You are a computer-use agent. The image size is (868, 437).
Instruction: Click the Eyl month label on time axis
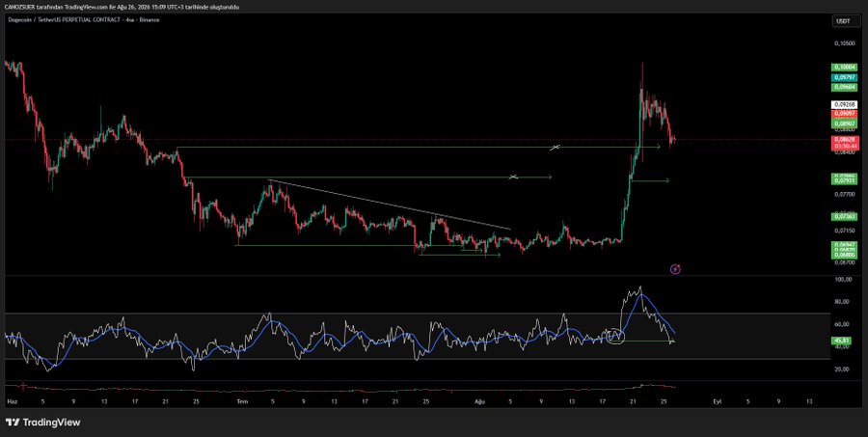click(717, 400)
